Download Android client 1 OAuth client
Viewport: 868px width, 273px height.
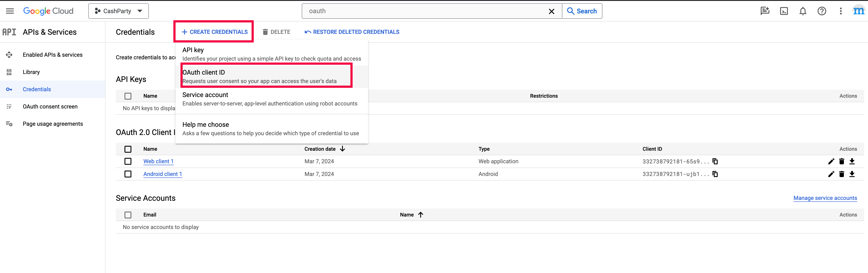tap(852, 174)
